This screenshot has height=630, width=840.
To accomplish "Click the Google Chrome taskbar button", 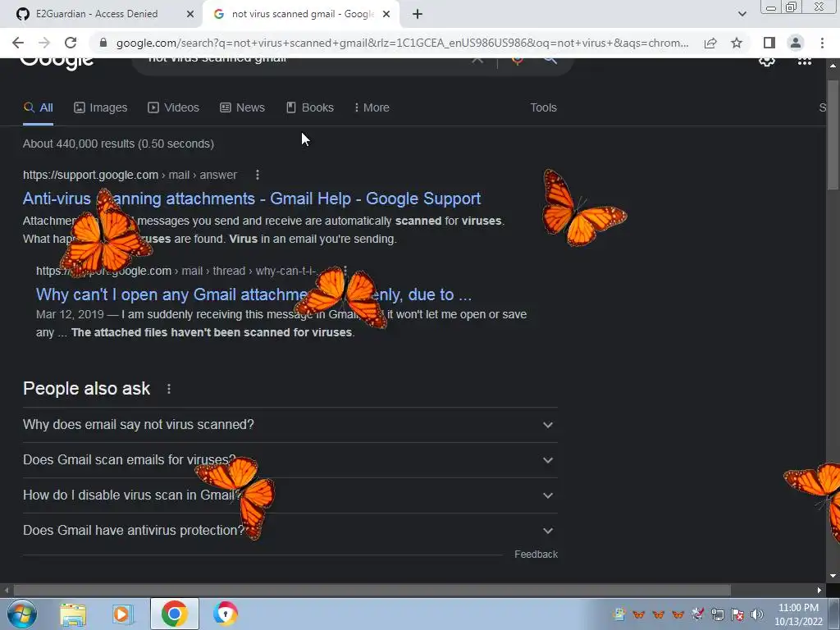I will (x=174, y=614).
